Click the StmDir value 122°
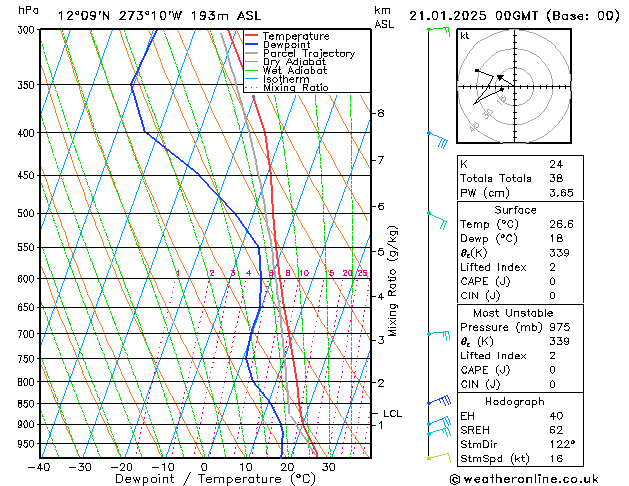629x486 pixels. [562, 444]
